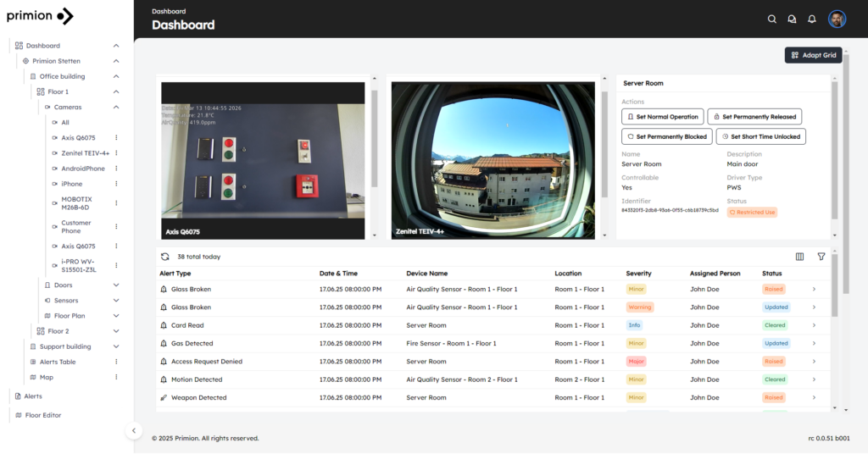This screenshot has height=454, width=868.
Task: Expand the Floor Plan group
Action: click(x=116, y=316)
